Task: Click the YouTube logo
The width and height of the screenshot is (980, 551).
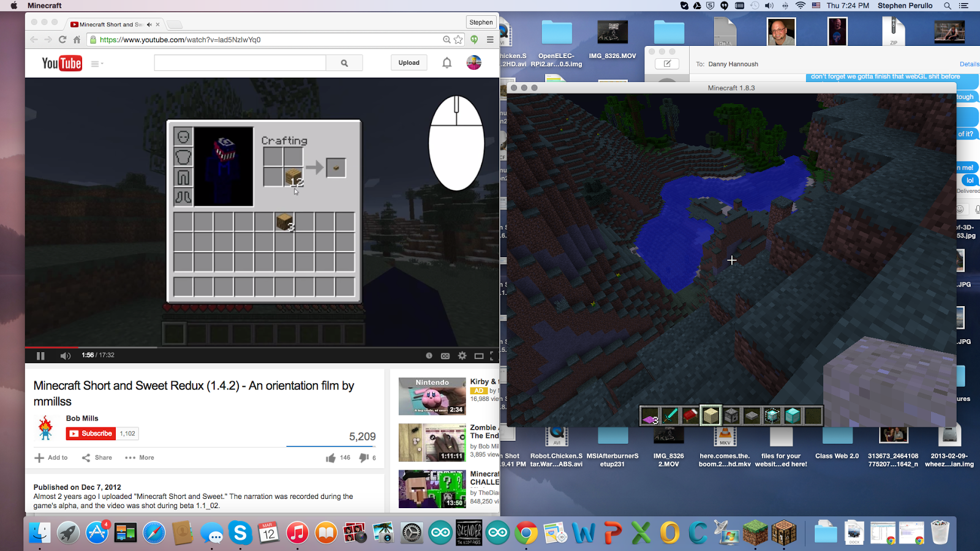Action: click(61, 63)
